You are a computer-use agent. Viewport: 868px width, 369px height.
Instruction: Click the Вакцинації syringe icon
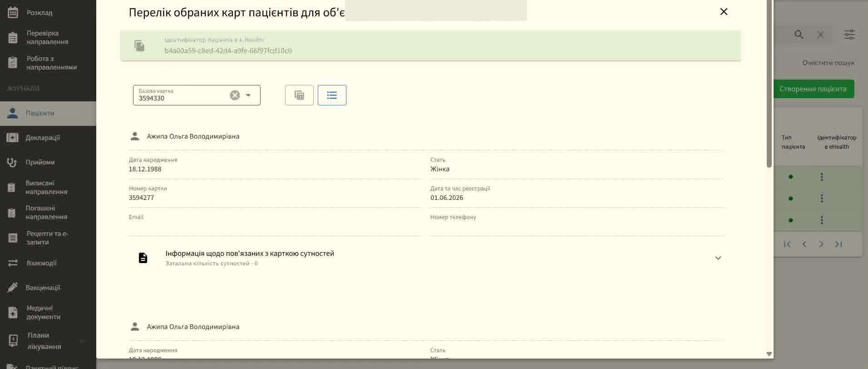(x=13, y=288)
